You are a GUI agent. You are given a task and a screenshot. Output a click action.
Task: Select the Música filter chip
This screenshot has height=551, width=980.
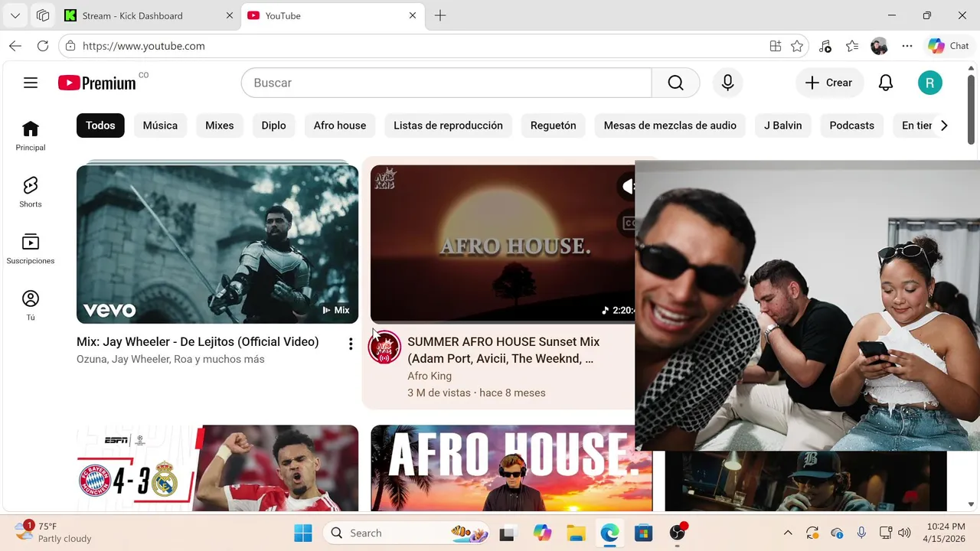tap(160, 126)
